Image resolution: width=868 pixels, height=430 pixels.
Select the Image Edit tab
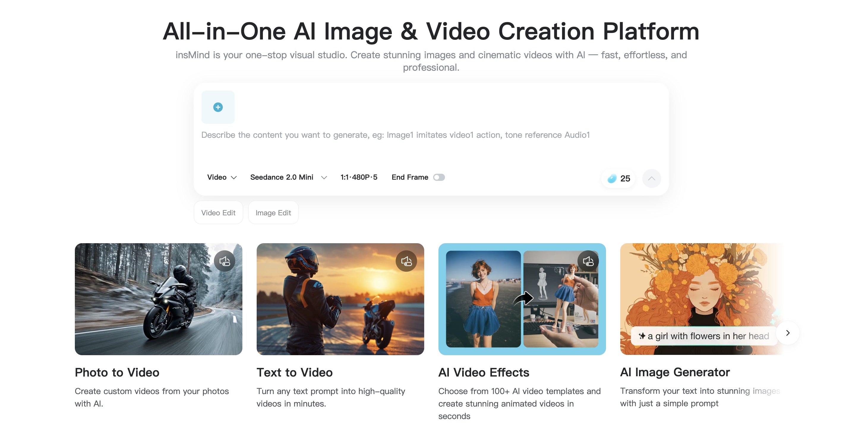(273, 212)
